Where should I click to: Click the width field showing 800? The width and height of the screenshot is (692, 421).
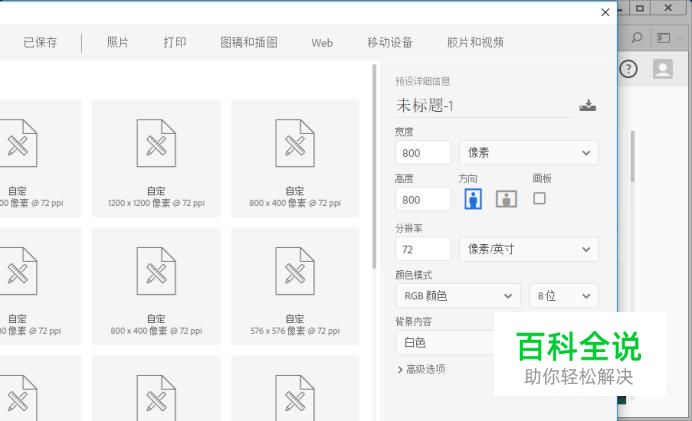[423, 153]
